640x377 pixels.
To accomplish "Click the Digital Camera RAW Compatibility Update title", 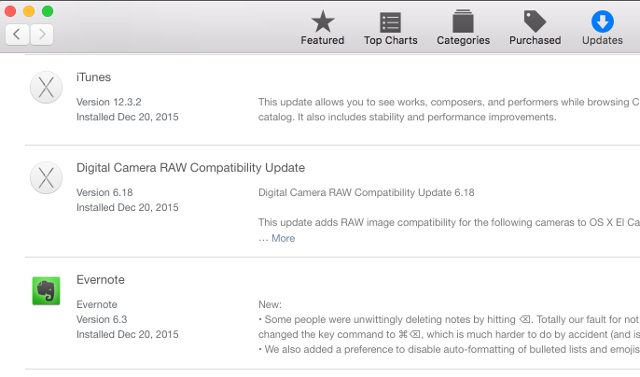I will point(191,168).
